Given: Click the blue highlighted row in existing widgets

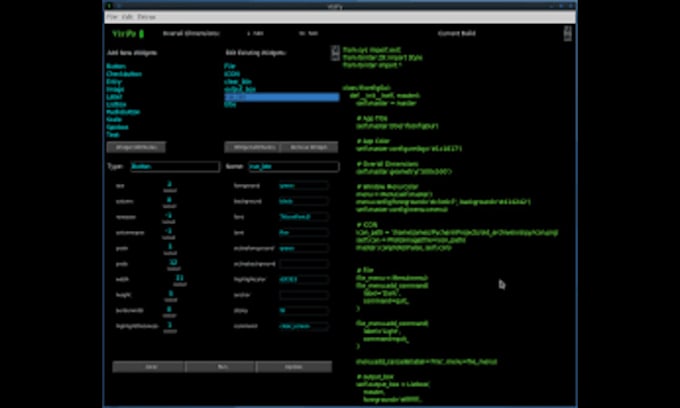Looking at the screenshot, I should (281, 97).
